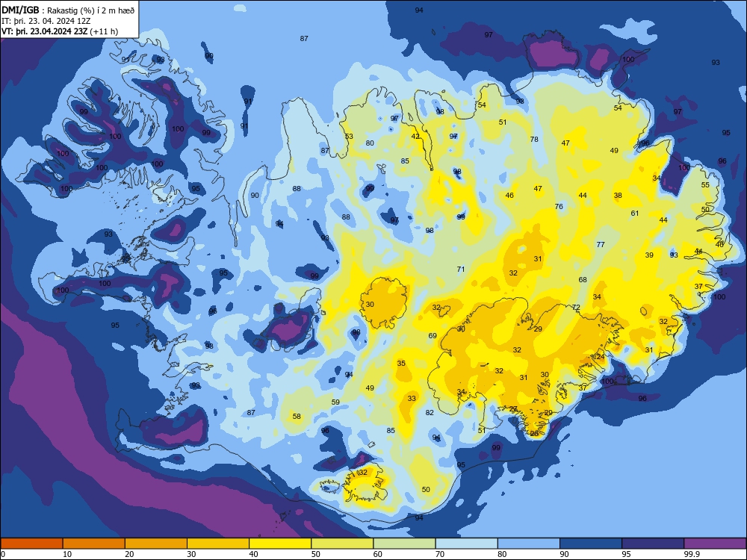Viewport: 747px width, 560px height.
Task: Click the humidity value '59' on the map
Action: (x=335, y=402)
